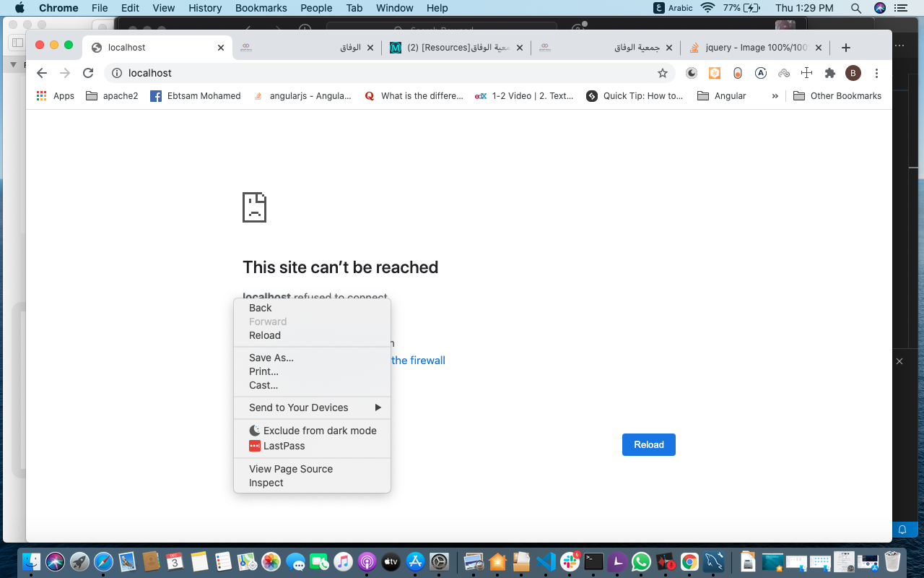The height and width of the screenshot is (578, 924).
Task: Open the profile avatar B icon
Action: [853, 73]
